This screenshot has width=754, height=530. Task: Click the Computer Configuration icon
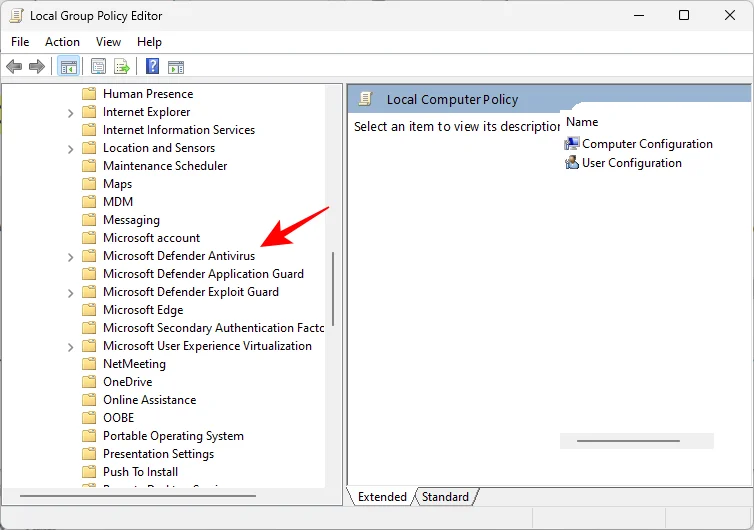pyautogui.click(x=572, y=143)
